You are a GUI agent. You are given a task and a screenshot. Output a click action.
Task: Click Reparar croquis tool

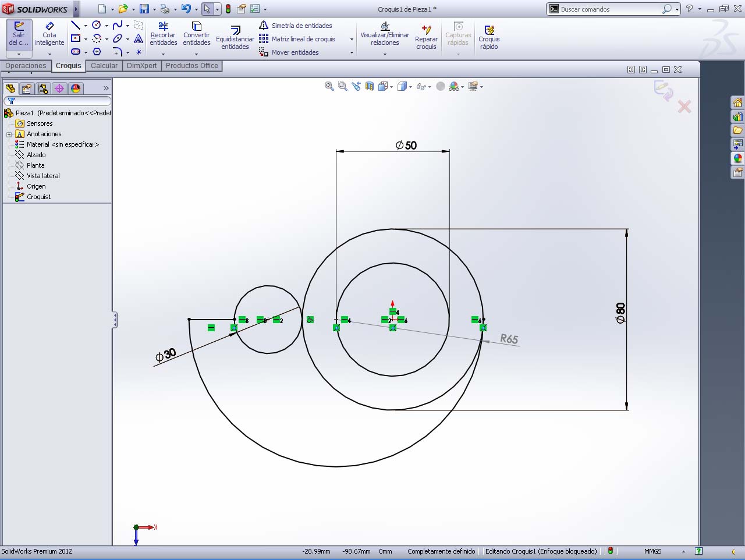pos(426,38)
